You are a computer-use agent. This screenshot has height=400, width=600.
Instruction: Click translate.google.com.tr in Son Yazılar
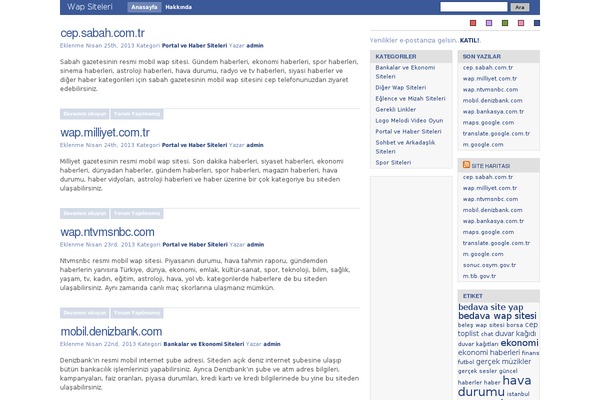(496, 134)
